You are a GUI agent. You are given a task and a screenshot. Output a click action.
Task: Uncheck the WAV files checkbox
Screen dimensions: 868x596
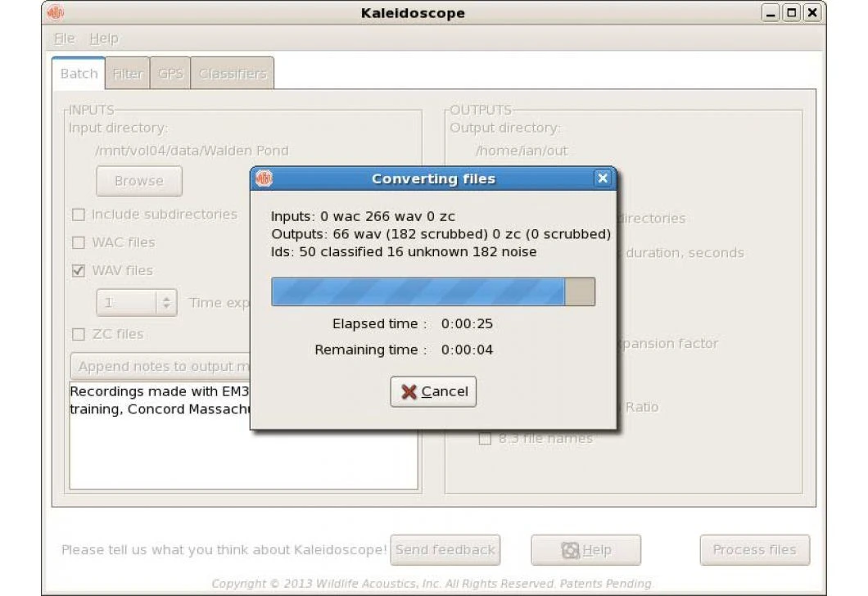(79, 270)
